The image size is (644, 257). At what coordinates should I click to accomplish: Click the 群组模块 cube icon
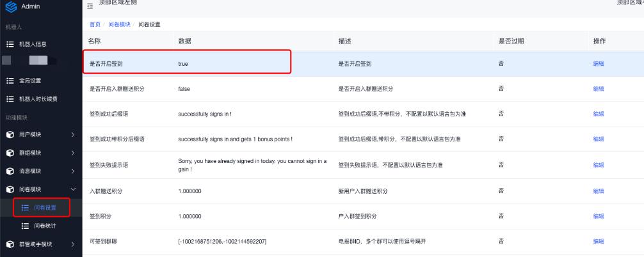10,153
